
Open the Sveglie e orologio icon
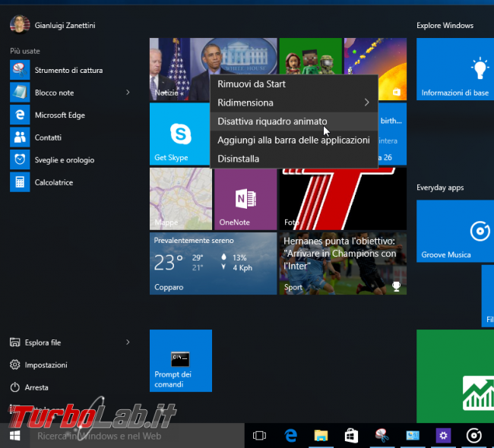20,159
